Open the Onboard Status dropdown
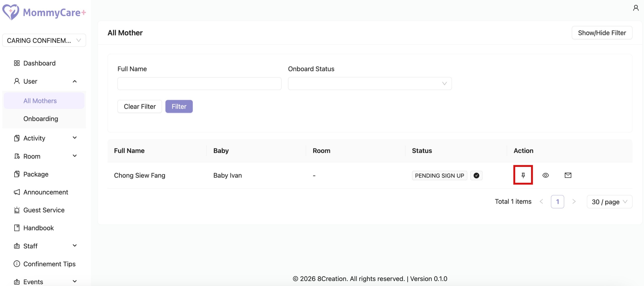 coord(370,84)
